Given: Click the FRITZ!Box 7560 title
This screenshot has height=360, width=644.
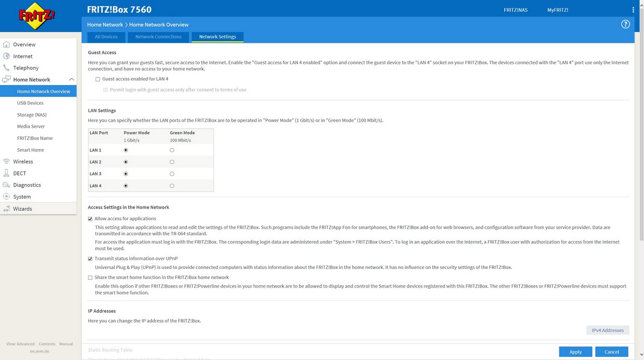Looking at the screenshot, I should pyautogui.click(x=119, y=10).
